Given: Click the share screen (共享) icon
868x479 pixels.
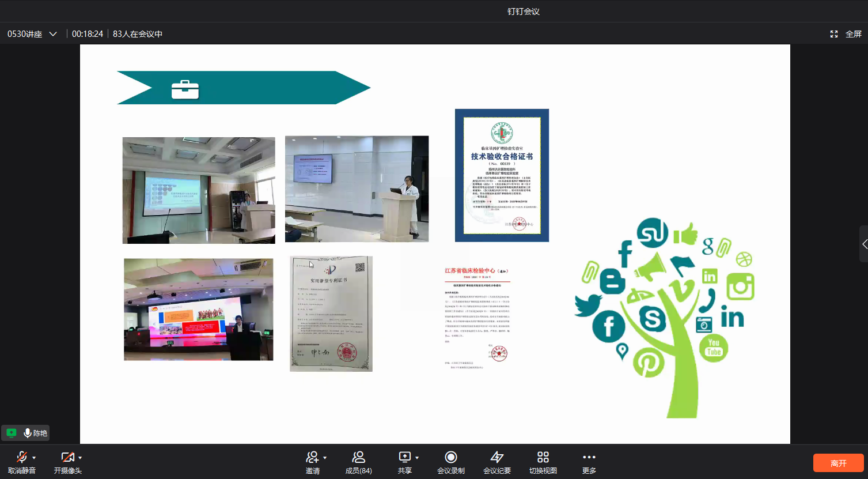Looking at the screenshot, I should (x=405, y=458).
